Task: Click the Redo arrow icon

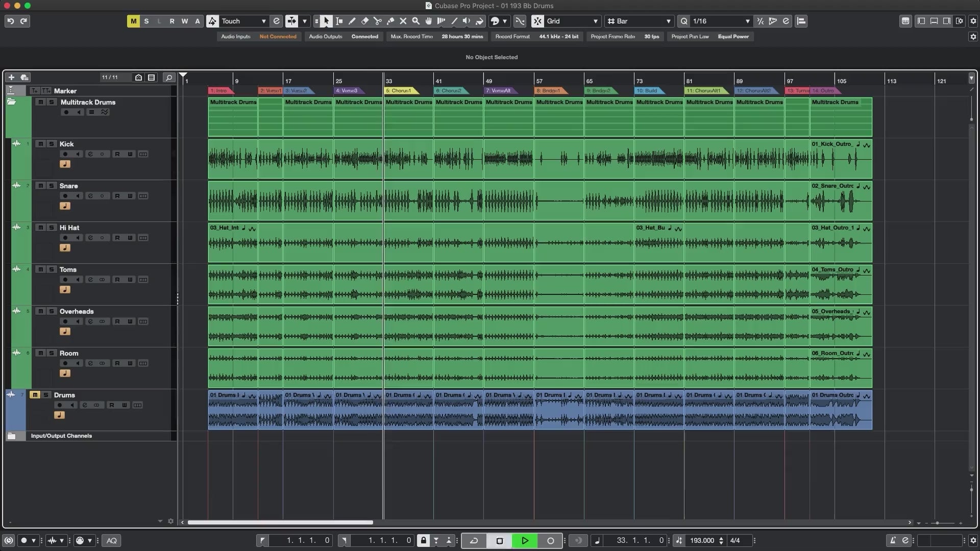Action: point(23,21)
